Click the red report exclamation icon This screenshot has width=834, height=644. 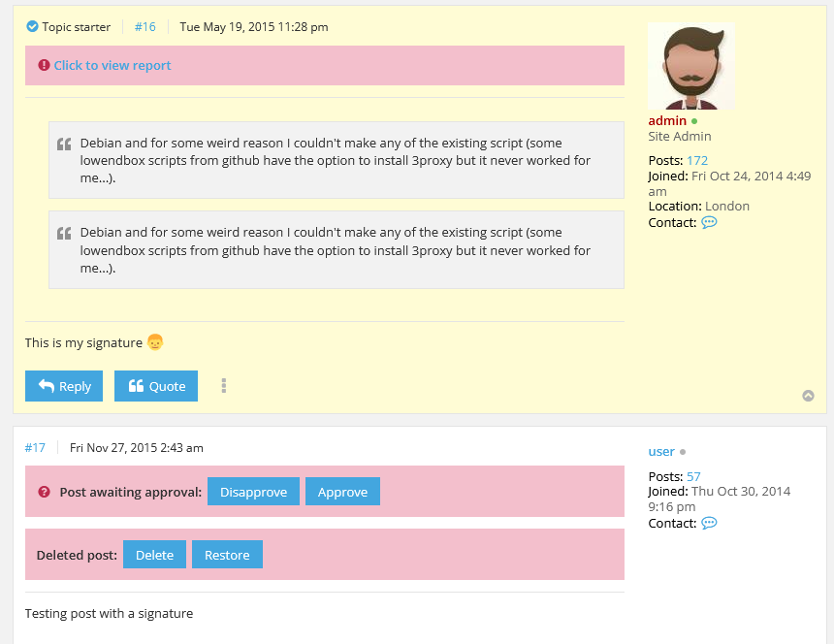coord(44,65)
